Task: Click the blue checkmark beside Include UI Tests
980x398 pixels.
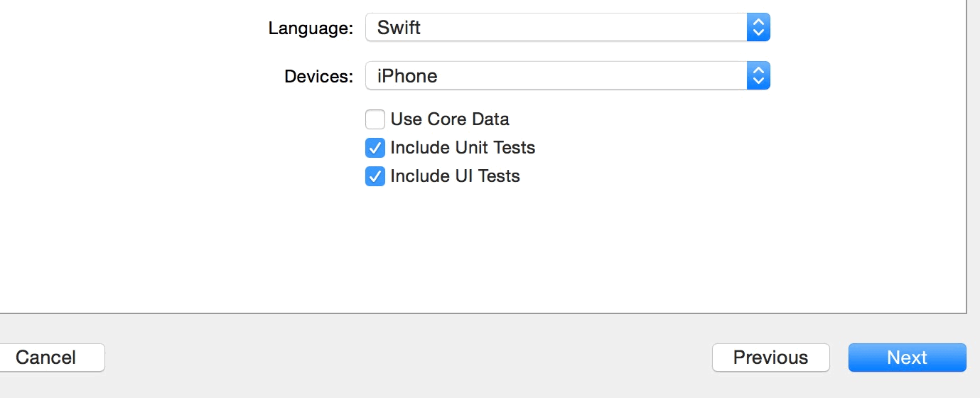Action: click(x=375, y=176)
